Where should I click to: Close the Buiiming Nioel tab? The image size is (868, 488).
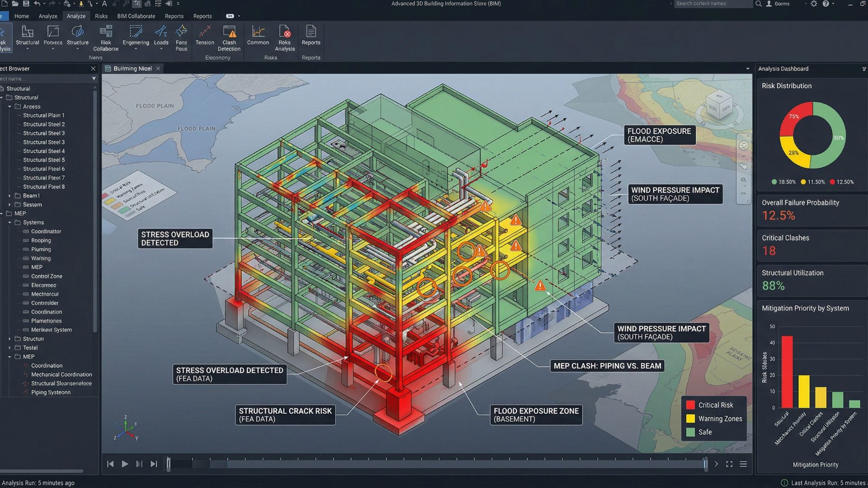(x=158, y=68)
